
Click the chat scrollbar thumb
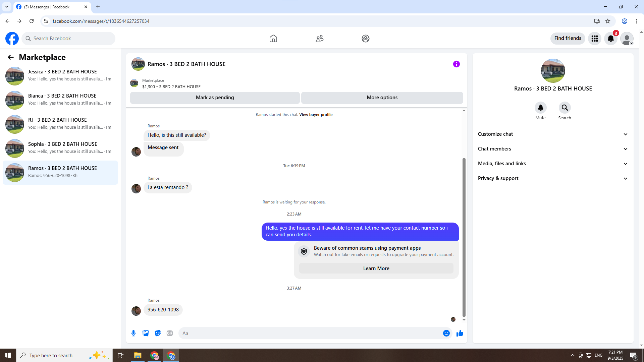[464, 237]
